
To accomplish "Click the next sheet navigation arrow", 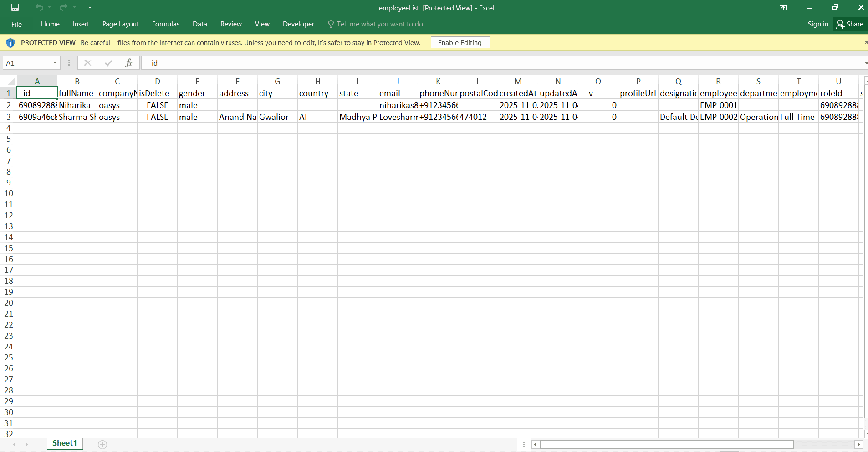I will point(27,444).
